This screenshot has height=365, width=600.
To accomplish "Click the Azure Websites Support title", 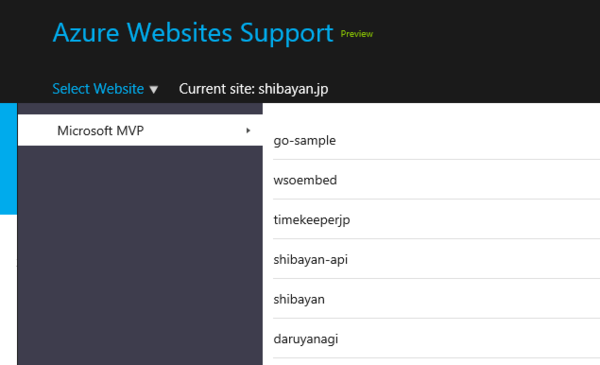I will 193,33.
